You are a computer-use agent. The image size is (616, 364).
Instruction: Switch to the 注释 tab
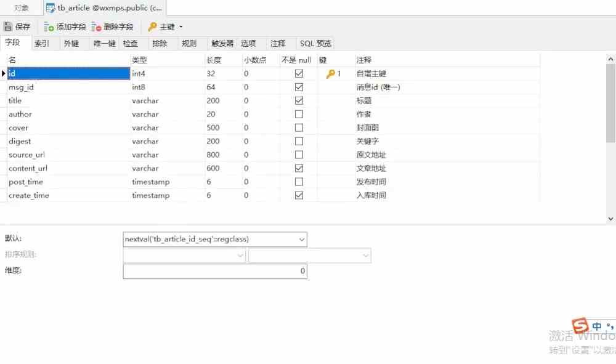[x=278, y=43]
